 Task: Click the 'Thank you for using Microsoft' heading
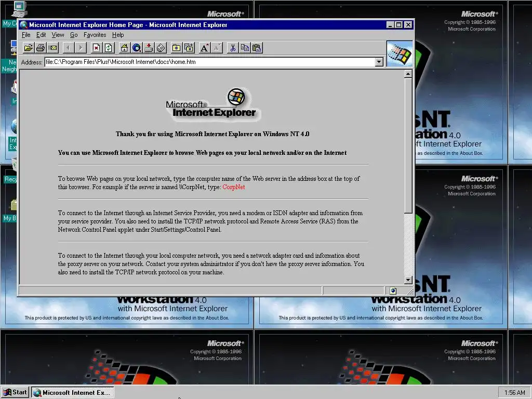[x=212, y=134]
